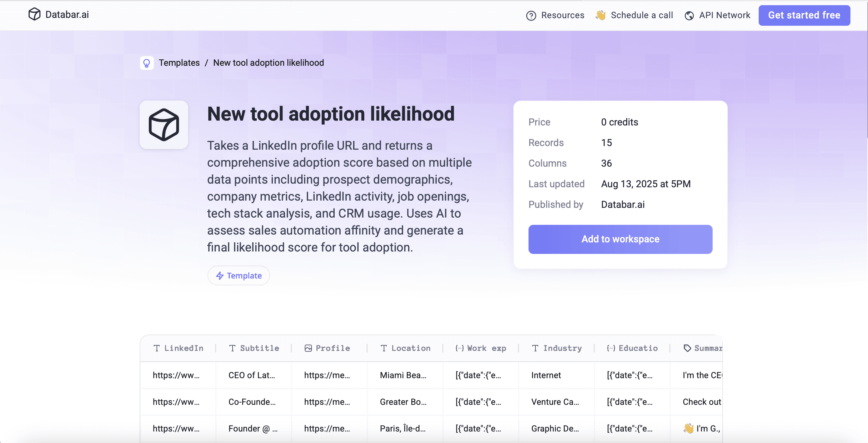Click the tag icon on the Summary column
868x443 pixels.
pos(687,348)
